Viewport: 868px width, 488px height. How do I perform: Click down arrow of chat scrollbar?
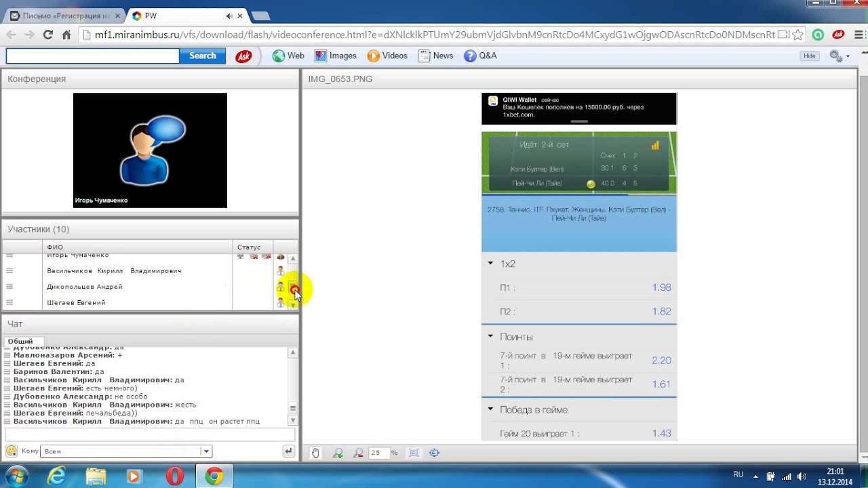[293, 421]
